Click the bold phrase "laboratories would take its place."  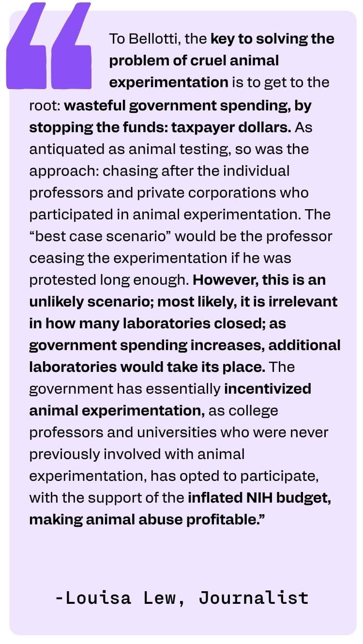(147, 367)
